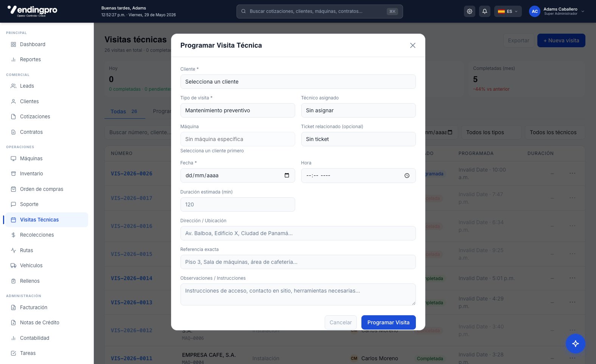The width and height of the screenshot is (596, 364).
Task: Click the Vehículos truck icon
Action: coord(13,265)
